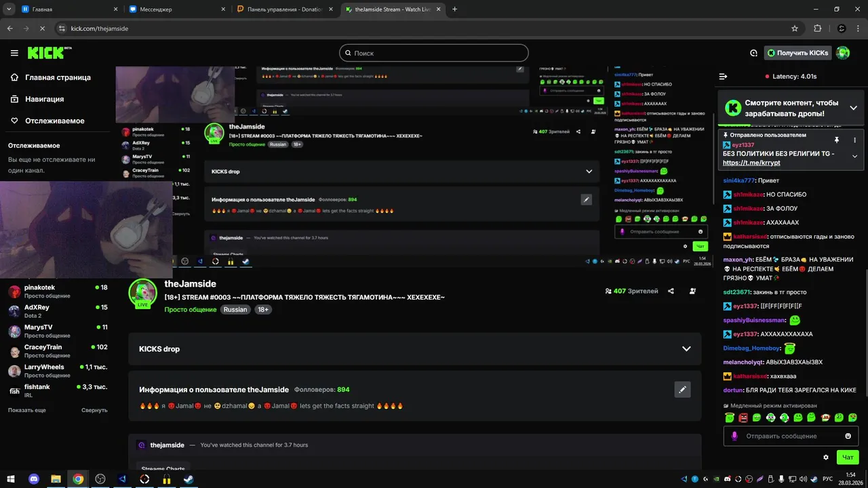Open chat settings gear icon
This screenshot has height=488, width=868.
point(826,457)
